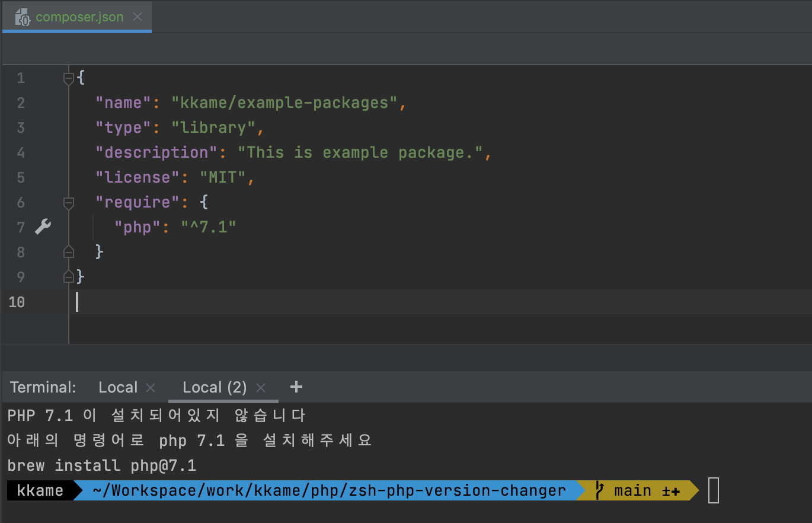Image resolution: width=812 pixels, height=523 pixels.
Task: Select the composer.json editor tab
Action: click(76, 17)
